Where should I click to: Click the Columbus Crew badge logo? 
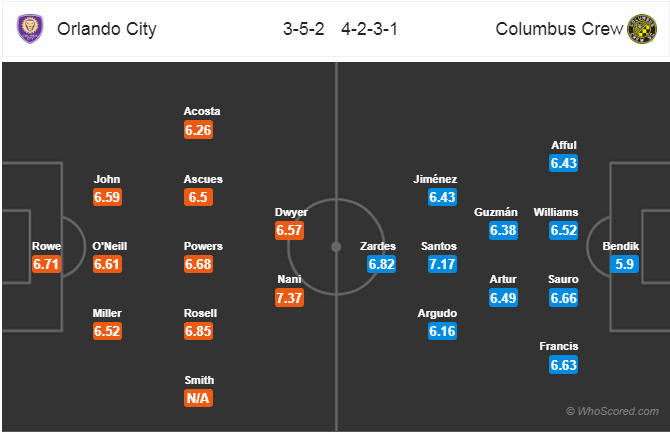click(x=642, y=29)
